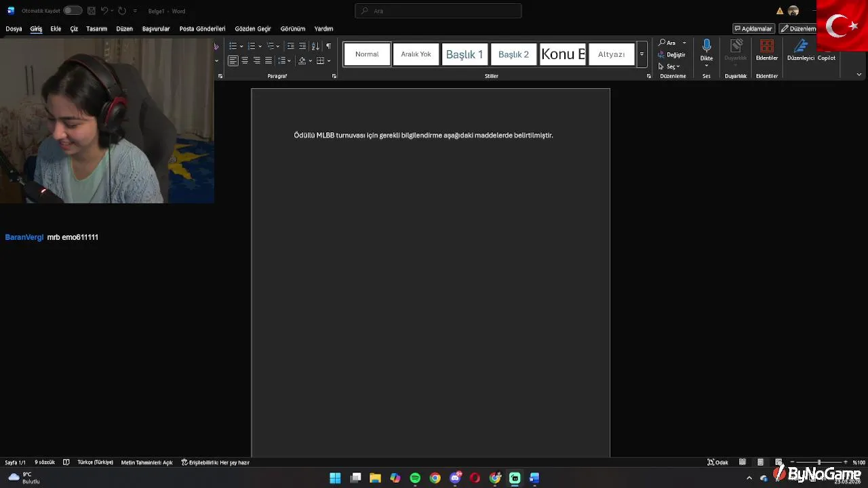The height and width of the screenshot is (488, 868).
Task: Click the bullet list icon
Action: [x=233, y=46]
